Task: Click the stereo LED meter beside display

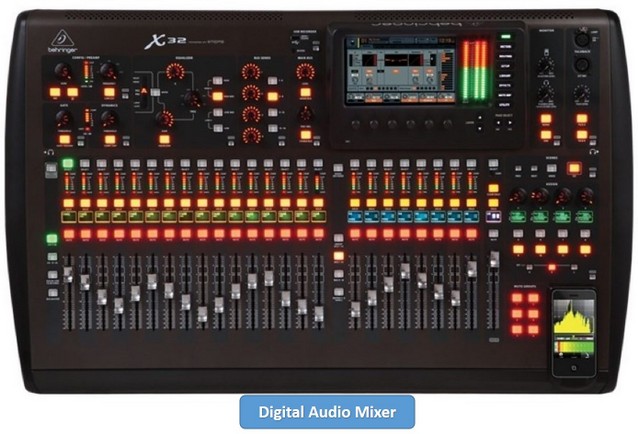Action: click(475, 70)
